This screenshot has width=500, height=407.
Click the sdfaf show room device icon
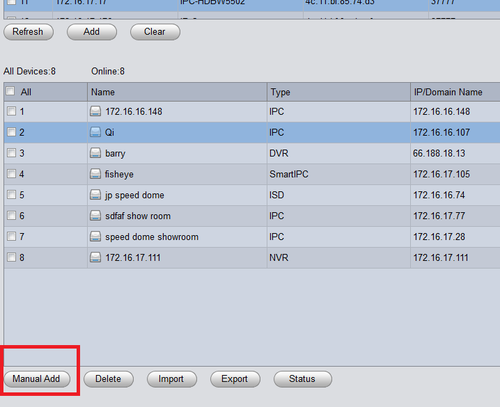point(95,216)
